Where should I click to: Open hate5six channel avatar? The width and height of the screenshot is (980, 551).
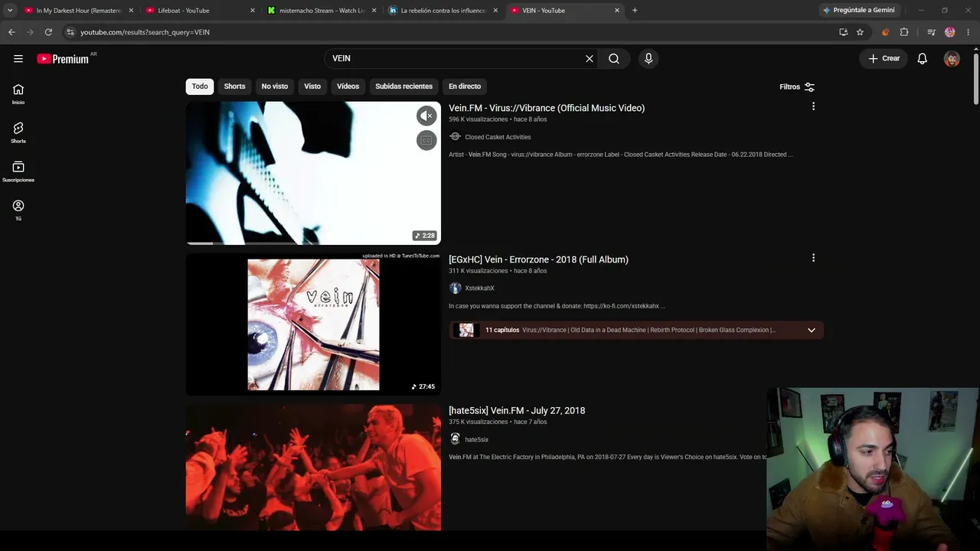tap(455, 439)
